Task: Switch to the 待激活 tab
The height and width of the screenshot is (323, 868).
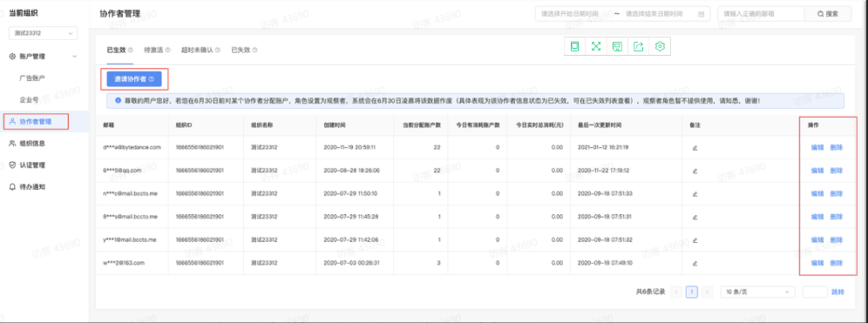Action: click(x=153, y=50)
